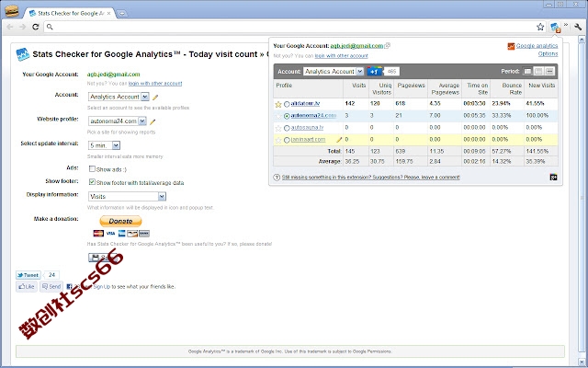
Task: Click the Stats Checker extension toolbar icon
Action: [555, 27]
